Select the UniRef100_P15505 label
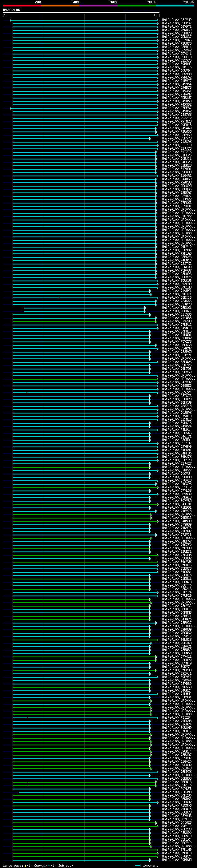Screen dimensions: 197x868 (176, 806)
